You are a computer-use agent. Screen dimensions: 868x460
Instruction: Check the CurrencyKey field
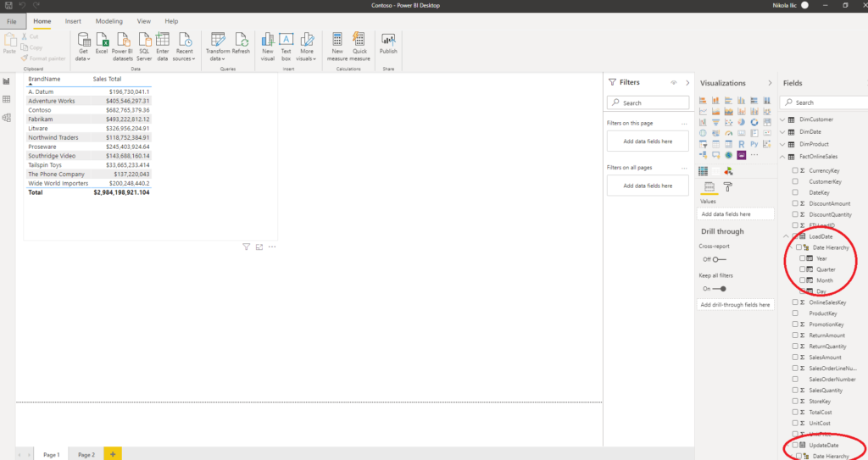[x=795, y=170]
